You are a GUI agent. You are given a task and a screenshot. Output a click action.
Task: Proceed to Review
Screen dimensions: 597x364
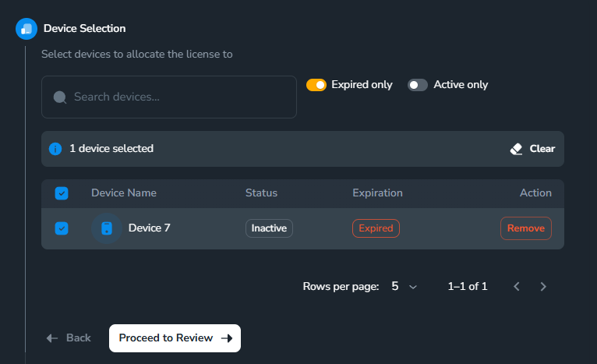[x=175, y=338]
